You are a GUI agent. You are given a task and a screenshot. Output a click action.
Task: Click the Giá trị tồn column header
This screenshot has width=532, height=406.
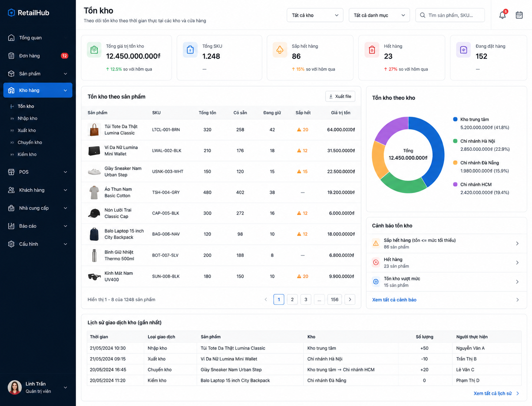coord(341,113)
